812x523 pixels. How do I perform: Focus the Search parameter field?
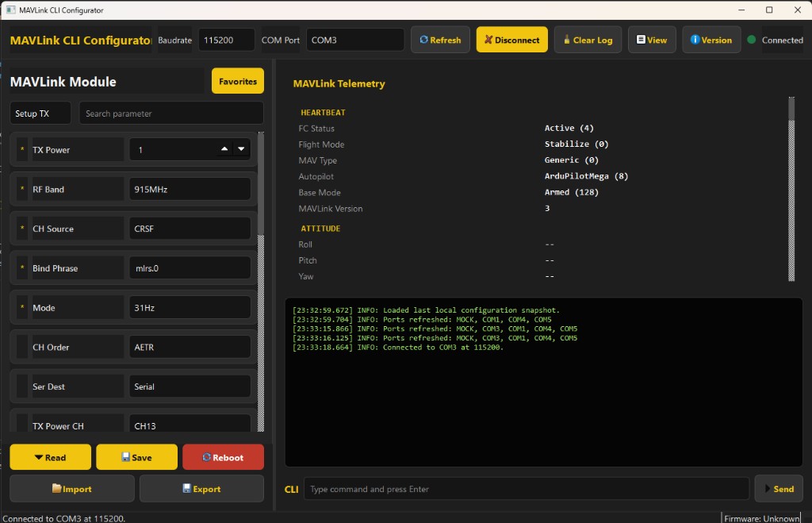[x=171, y=113]
